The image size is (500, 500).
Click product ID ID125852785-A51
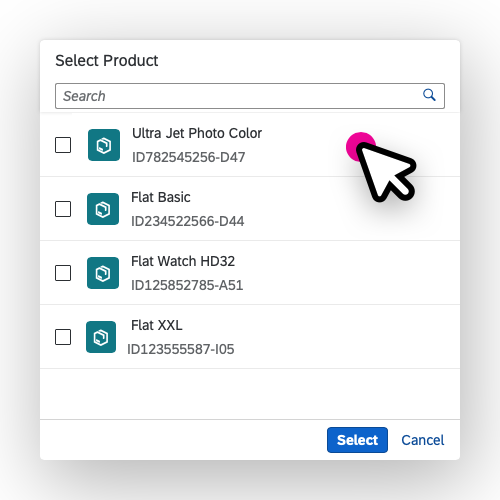187,285
